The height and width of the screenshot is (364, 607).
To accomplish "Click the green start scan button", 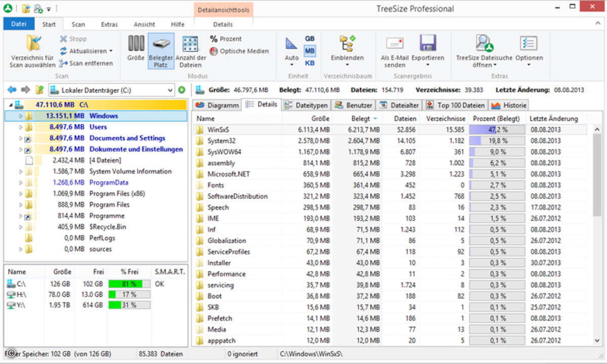I will coord(182,90).
